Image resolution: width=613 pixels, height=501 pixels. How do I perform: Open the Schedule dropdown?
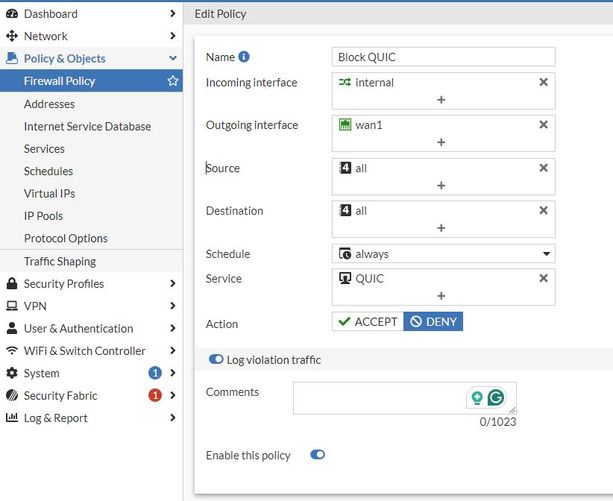443,254
